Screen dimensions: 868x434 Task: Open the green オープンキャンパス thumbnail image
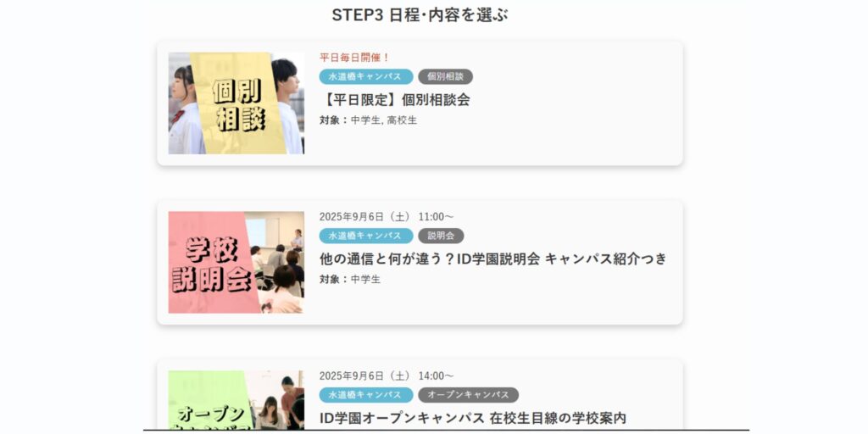236,400
